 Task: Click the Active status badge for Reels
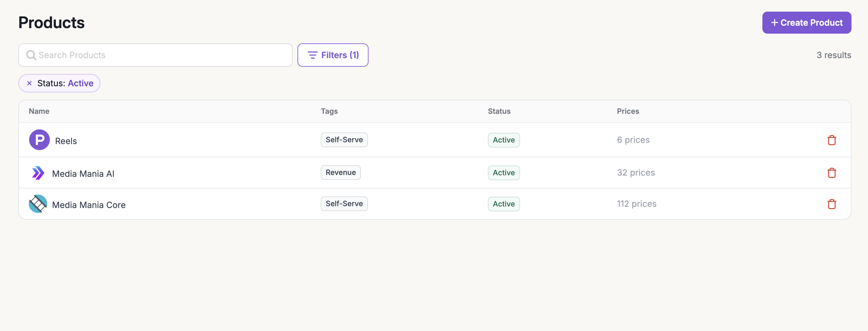click(503, 140)
